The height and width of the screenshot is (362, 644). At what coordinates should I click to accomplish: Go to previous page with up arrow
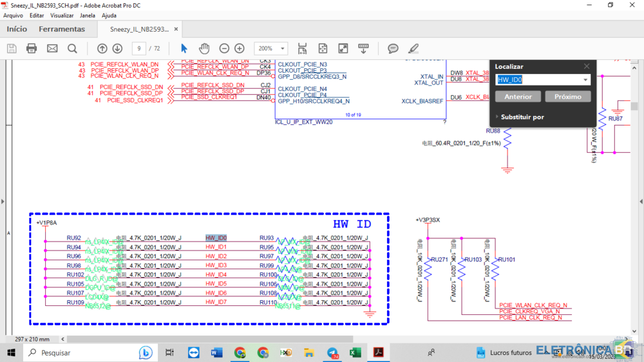tap(102, 48)
